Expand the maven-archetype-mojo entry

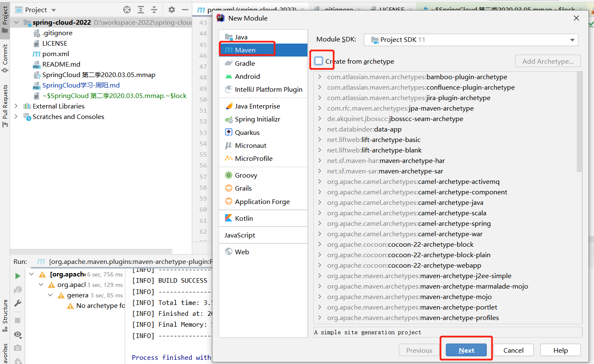pos(320,297)
